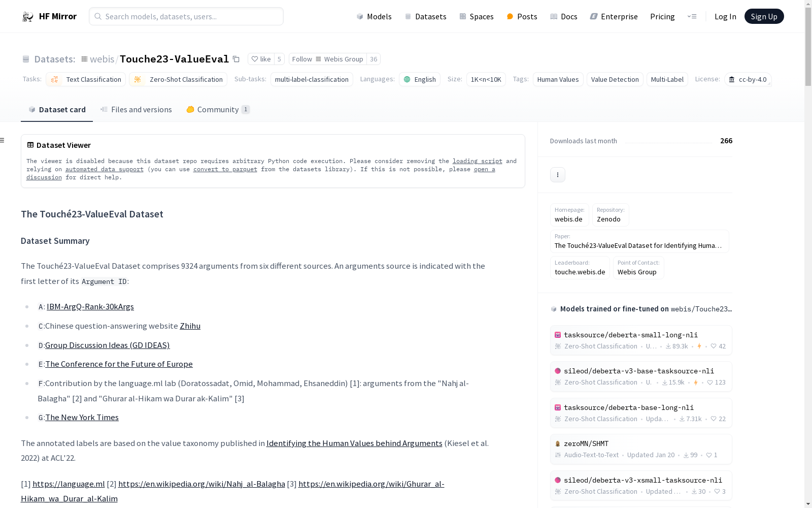Image resolution: width=812 pixels, height=508 pixels.
Task: Click the webis organization avatar icon
Action: (84, 59)
